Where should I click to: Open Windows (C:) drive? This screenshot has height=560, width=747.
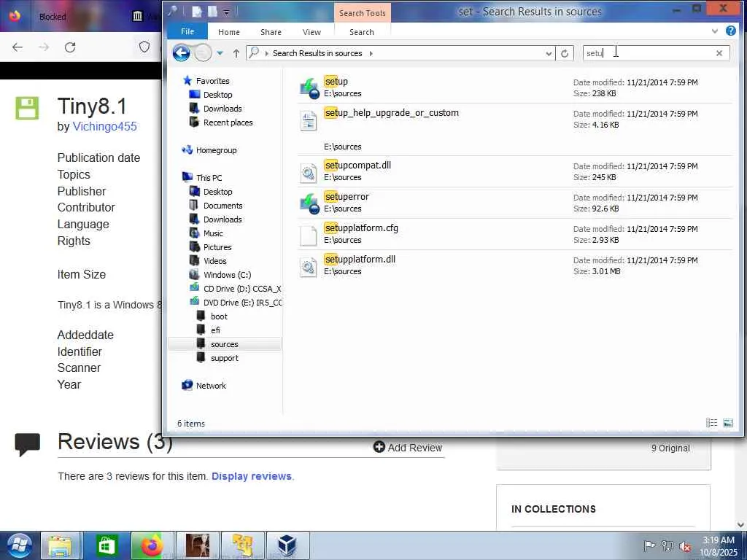click(227, 275)
